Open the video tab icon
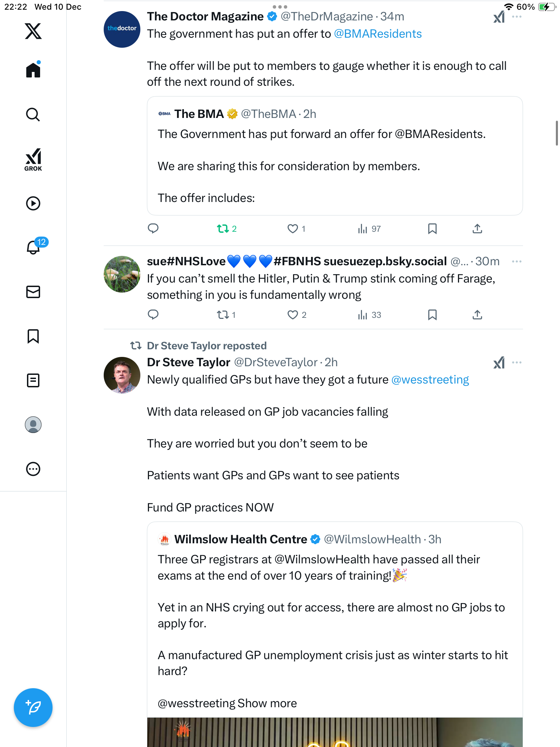Image resolution: width=560 pixels, height=747 pixels. [x=33, y=203]
